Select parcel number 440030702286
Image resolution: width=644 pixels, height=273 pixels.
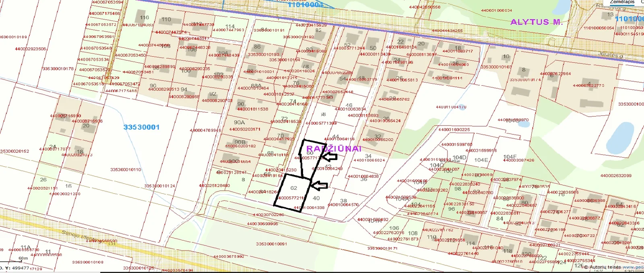(x=268, y=215)
